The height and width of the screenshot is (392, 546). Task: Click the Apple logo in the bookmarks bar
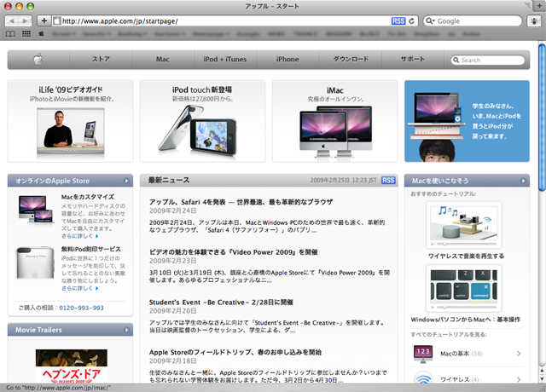[41, 34]
